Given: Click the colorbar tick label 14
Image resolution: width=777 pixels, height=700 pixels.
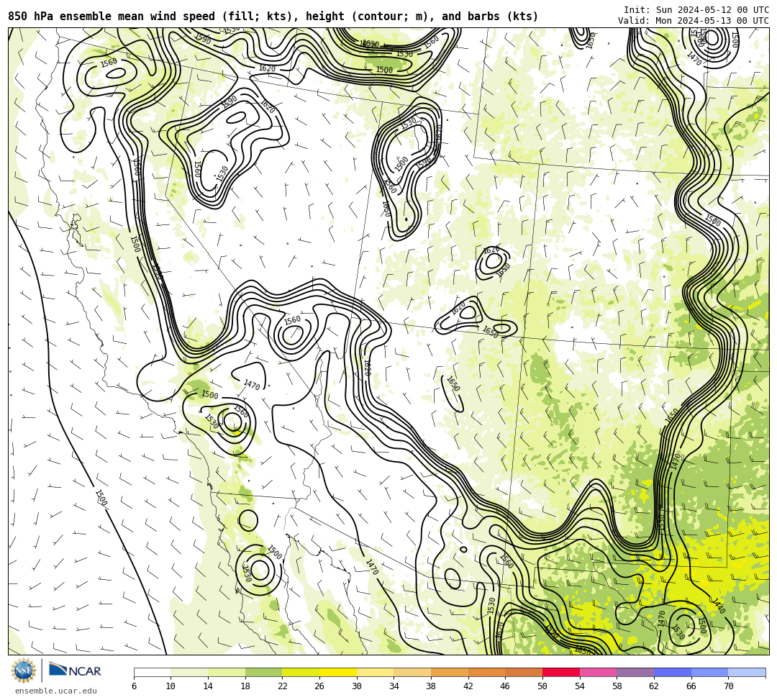Looking at the screenshot, I should click(x=208, y=686).
